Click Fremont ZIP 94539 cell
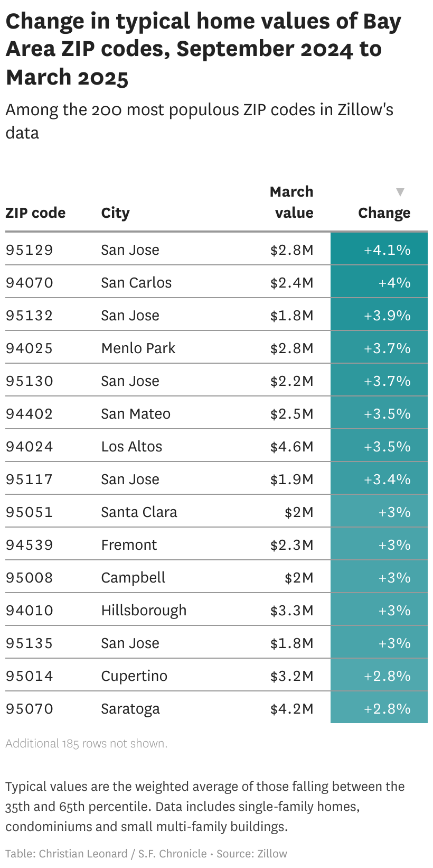The height and width of the screenshot is (868, 433). (30, 545)
